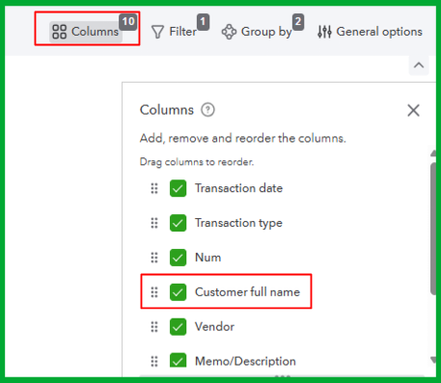
Task: Click drag handle beside Transaction date
Action: coord(154,188)
